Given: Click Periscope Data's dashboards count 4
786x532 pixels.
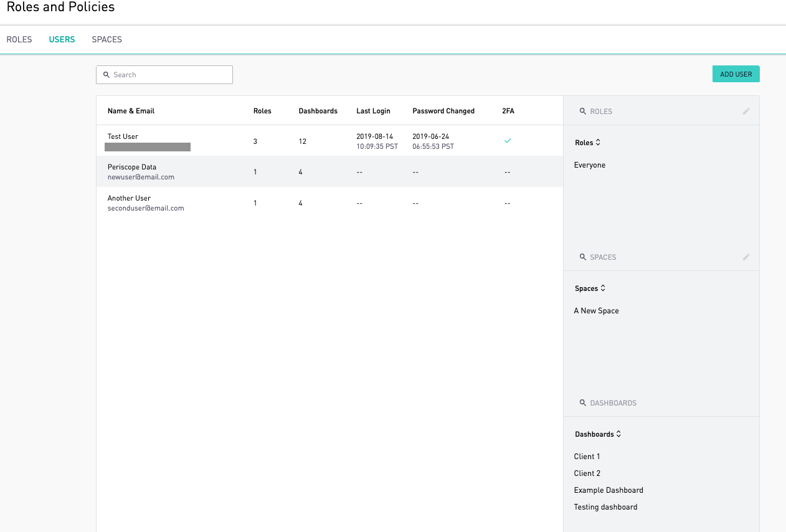Looking at the screenshot, I should 301,172.
